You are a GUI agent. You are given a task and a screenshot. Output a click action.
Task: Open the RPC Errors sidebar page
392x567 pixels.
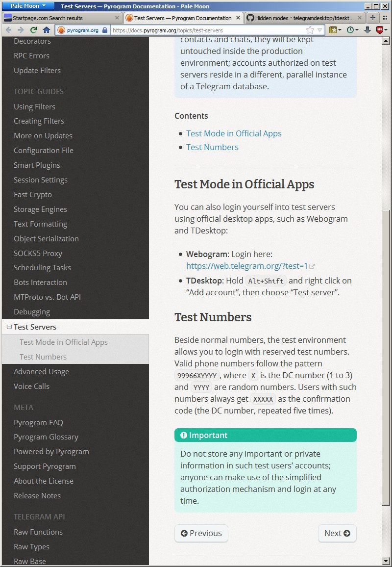[x=31, y=56]
